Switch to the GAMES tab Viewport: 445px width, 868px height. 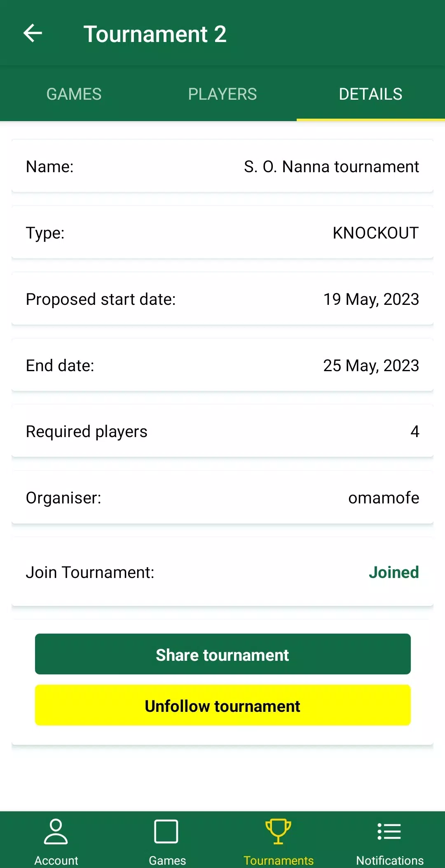click(x=74, y=94)
